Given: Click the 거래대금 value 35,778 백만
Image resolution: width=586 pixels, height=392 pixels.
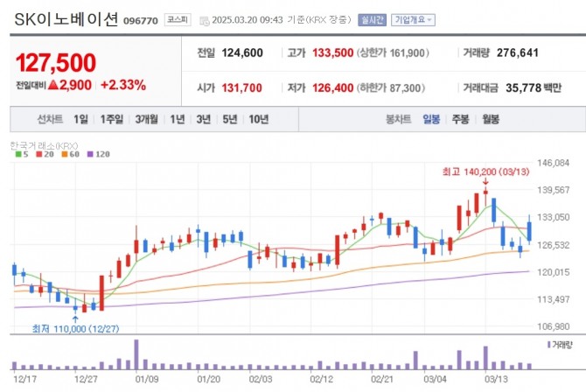Looking at the screenshot, I should (x=534, y=87).
